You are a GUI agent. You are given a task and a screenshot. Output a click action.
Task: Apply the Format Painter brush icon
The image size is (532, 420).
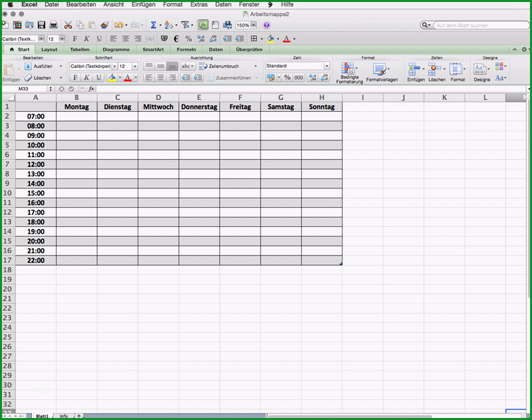[104, 25]
